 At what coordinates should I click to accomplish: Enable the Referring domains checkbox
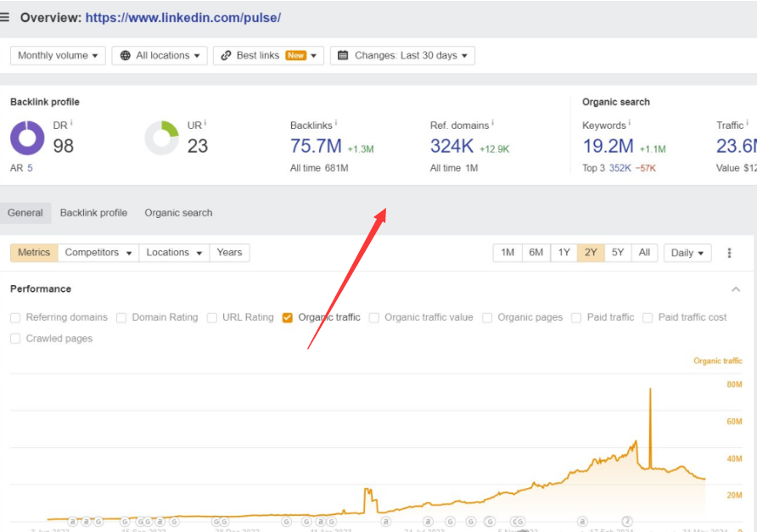tap(15, 318)
